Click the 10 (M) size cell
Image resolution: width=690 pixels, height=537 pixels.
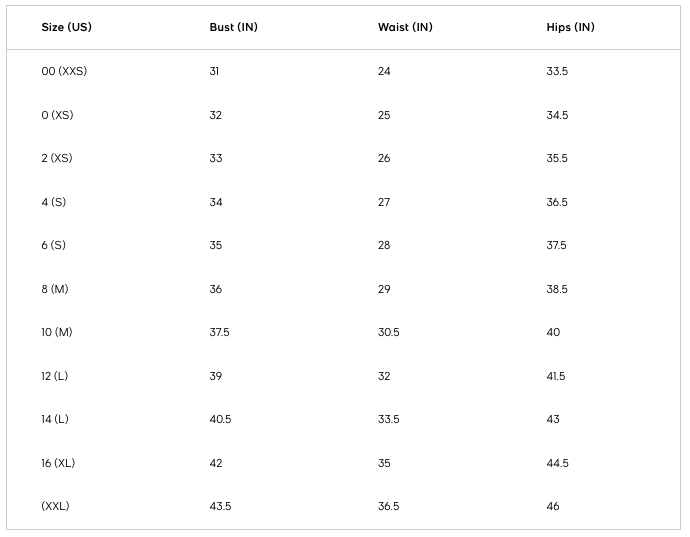(57, 332)
